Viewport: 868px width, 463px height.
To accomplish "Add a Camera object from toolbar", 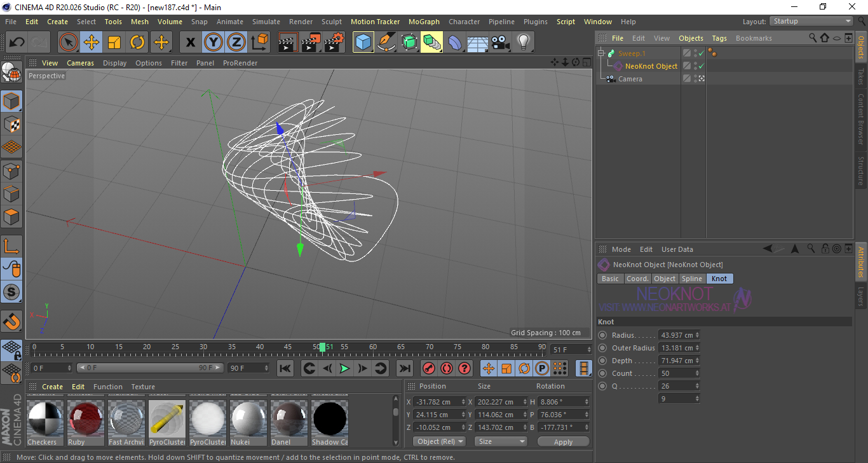I will pyautogui.click(x=500, y=43).
